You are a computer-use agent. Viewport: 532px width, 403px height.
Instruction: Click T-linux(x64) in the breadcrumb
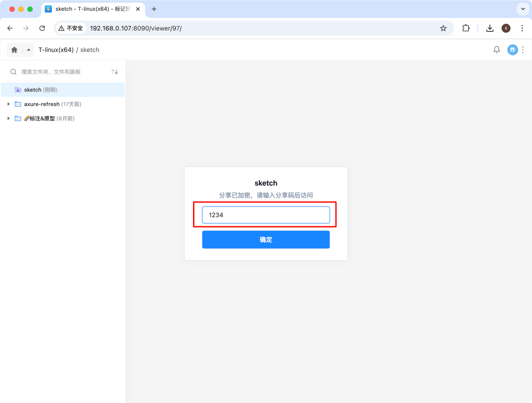pyautogui.click(x=56, y=50)
